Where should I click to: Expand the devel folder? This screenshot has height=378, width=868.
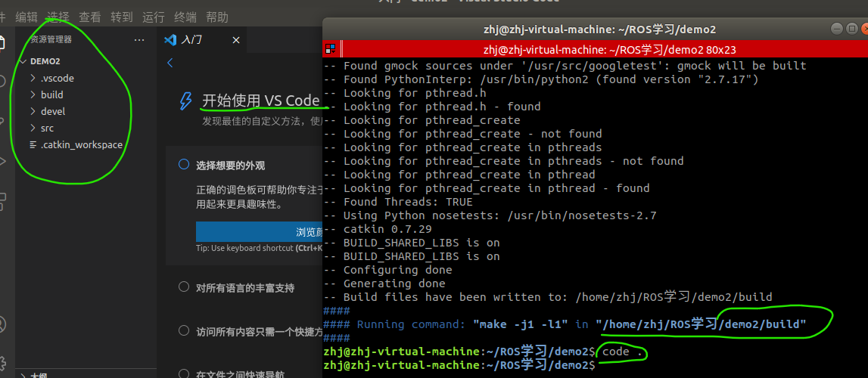tap(33, 112)
